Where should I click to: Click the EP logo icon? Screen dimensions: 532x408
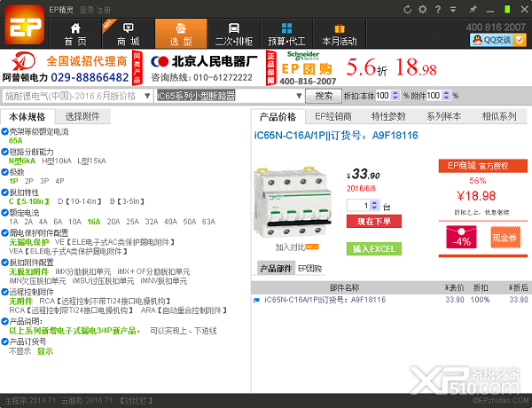pos(25,25)
